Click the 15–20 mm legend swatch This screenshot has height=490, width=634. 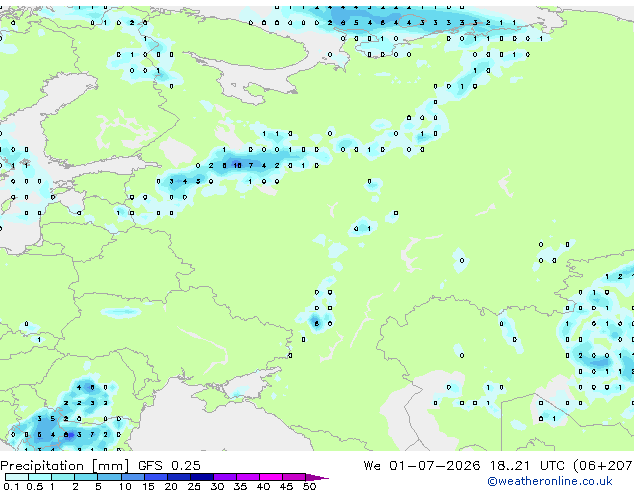(x=156, y=477)
